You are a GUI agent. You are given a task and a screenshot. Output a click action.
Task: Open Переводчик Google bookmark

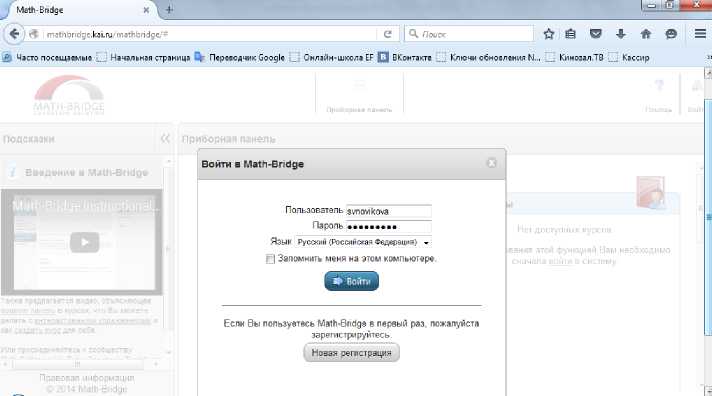click(239, 58)
